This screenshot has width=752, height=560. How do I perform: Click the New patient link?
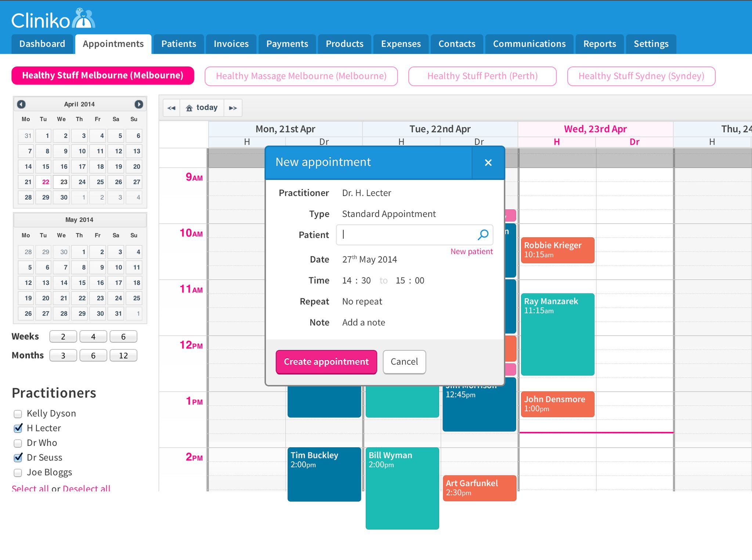coord(471,252)
